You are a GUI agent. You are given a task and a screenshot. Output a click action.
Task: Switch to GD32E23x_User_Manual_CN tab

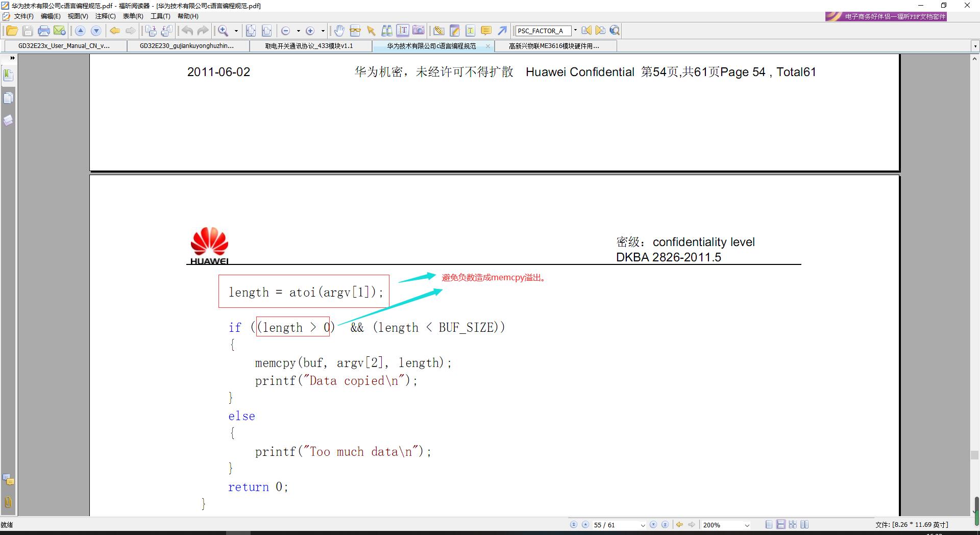[64, 46]
